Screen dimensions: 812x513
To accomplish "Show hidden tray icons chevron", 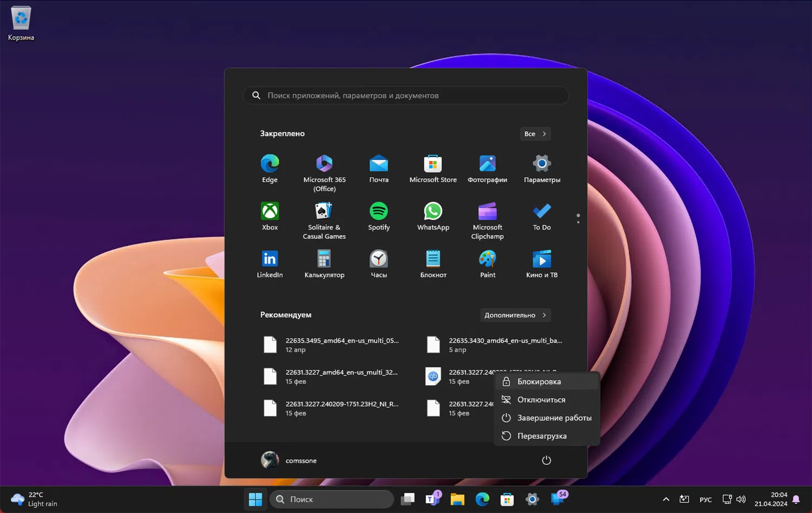I will pos(666,499).
